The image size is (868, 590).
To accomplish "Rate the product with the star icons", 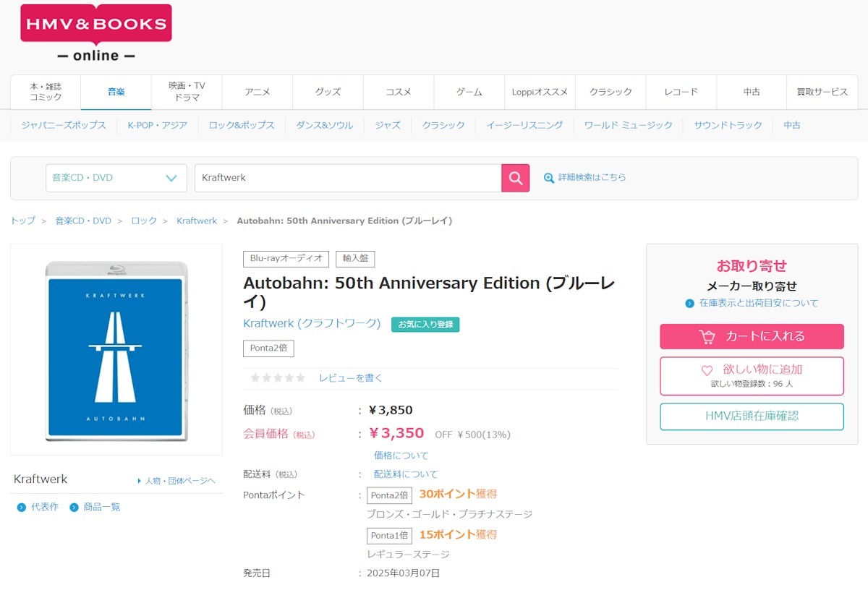I will click(278, 378).
